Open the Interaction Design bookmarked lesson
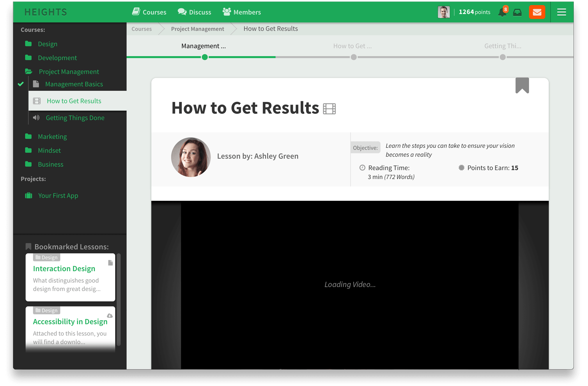The height and width of the screenshot is (386, 588). [64, 269]
